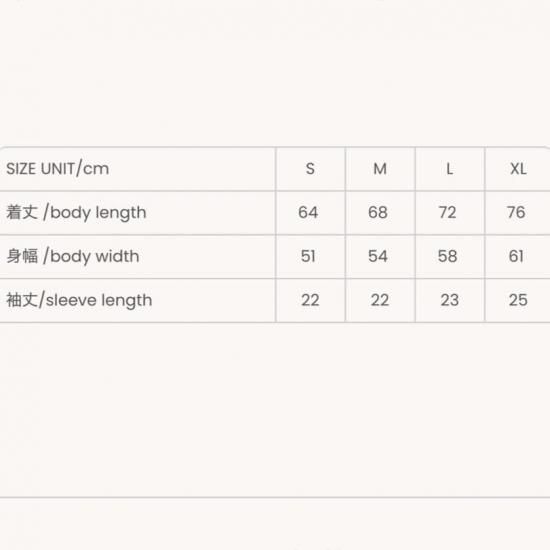Click the sleeve length row label
Viewport: 550px width, 550px height.
click(x=79, y=300)
